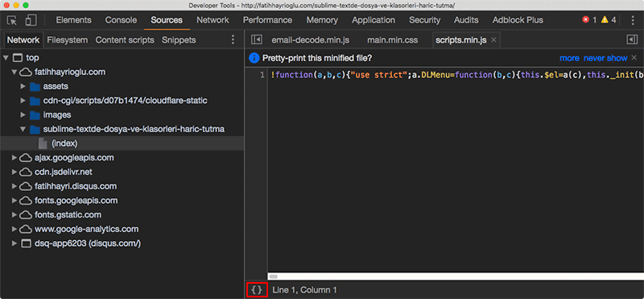The width and height of the screenshot is (644, 299).
Task: Click the minified code on line 1
Action: click(457, 75)
